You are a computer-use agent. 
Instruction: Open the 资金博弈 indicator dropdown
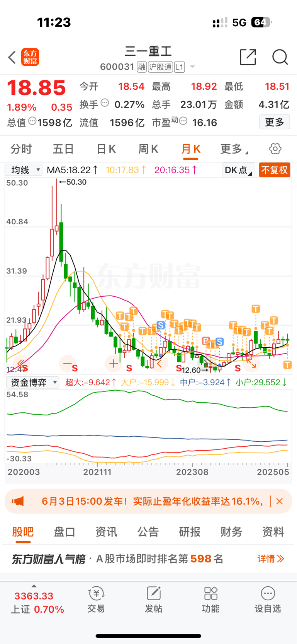(32, 383)
